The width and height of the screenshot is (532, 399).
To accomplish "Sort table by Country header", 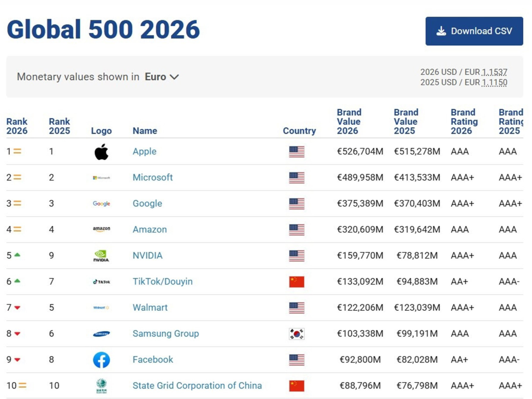I will (x=299, y=131).
